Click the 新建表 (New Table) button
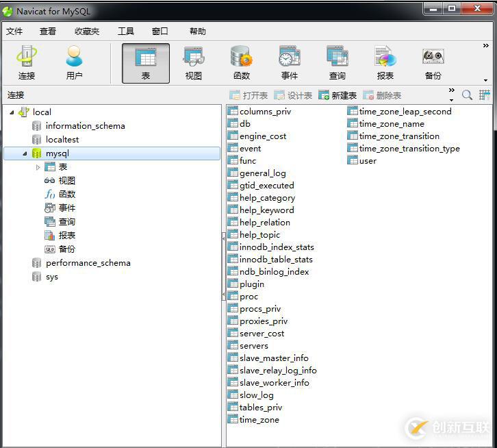The image size is (497, 448). pos(337,95)
